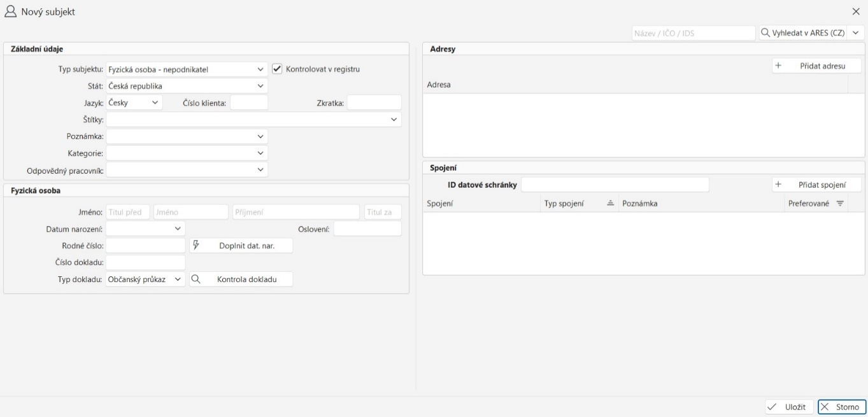Viewport: 868px width, 417px height.
Task: Expand the Stát dropdown
Action: pyautogui.click(x=260, y=85)
